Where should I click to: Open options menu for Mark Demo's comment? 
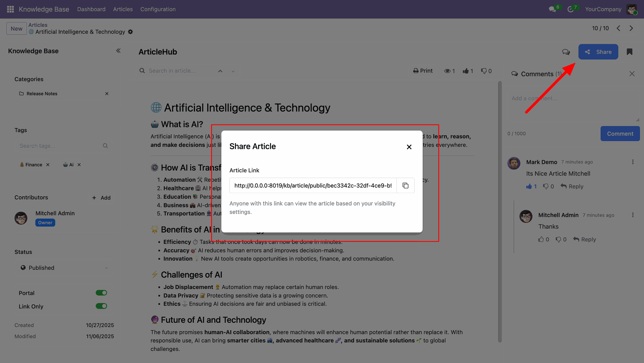633,162
